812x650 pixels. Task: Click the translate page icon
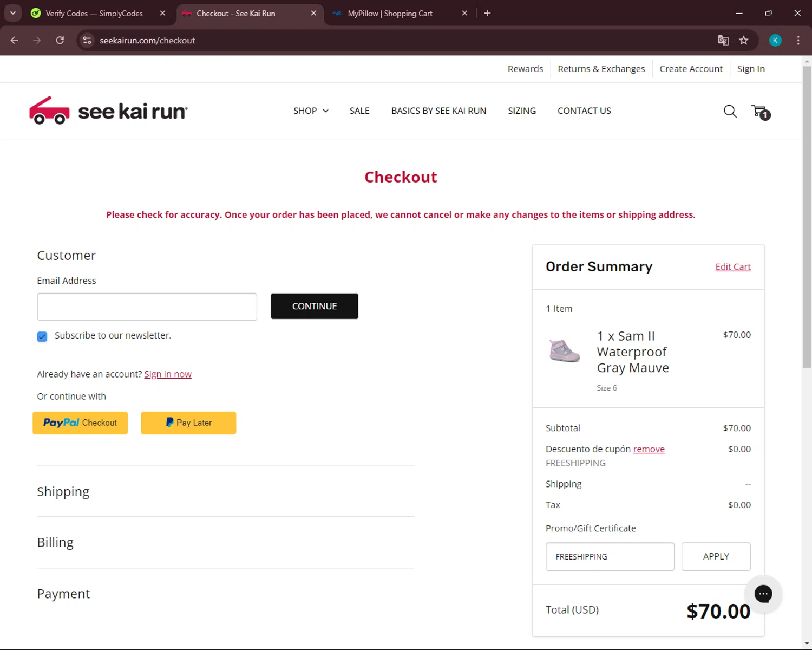point(723,40)
